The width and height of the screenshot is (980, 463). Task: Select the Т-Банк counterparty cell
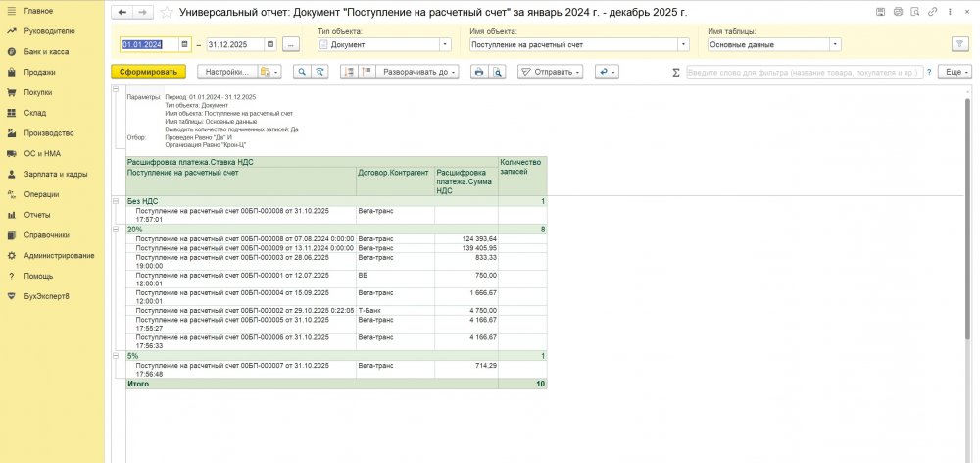tap(396, 310)
